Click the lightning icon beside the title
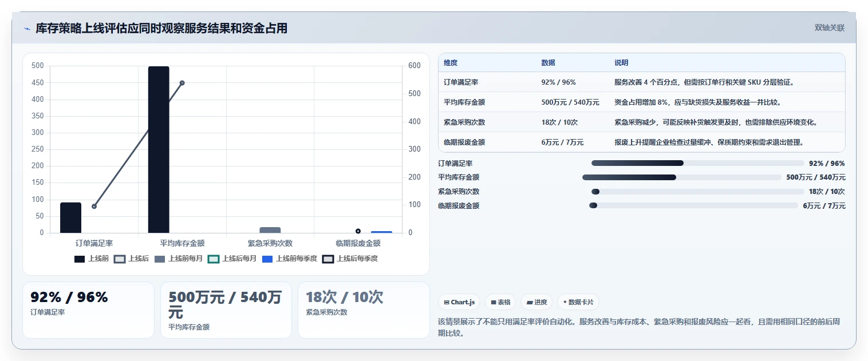 [x=27, y=29]
